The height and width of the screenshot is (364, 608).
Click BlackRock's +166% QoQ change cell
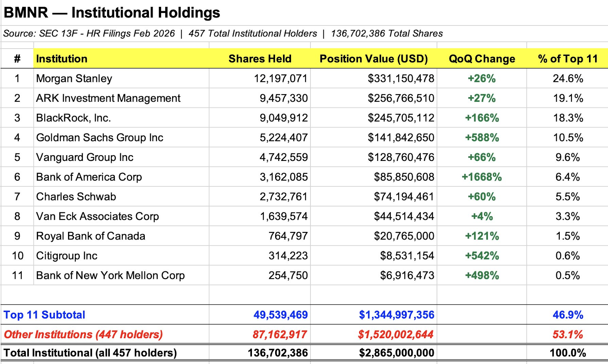pos(482,118)
